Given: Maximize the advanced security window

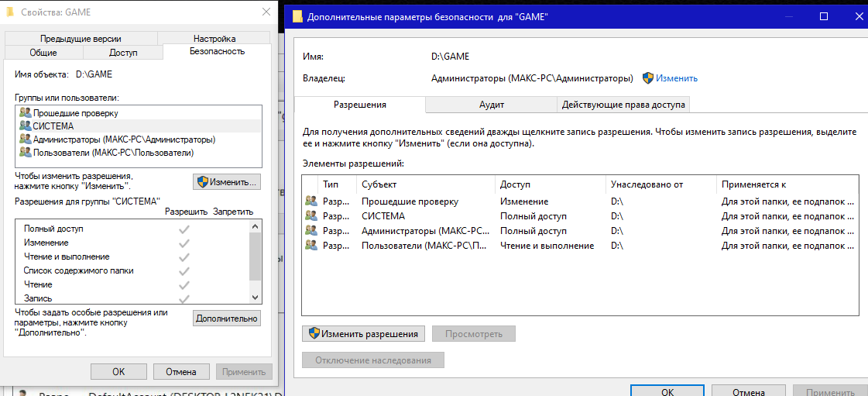Looking at the screenshot, I should point(824,16).
